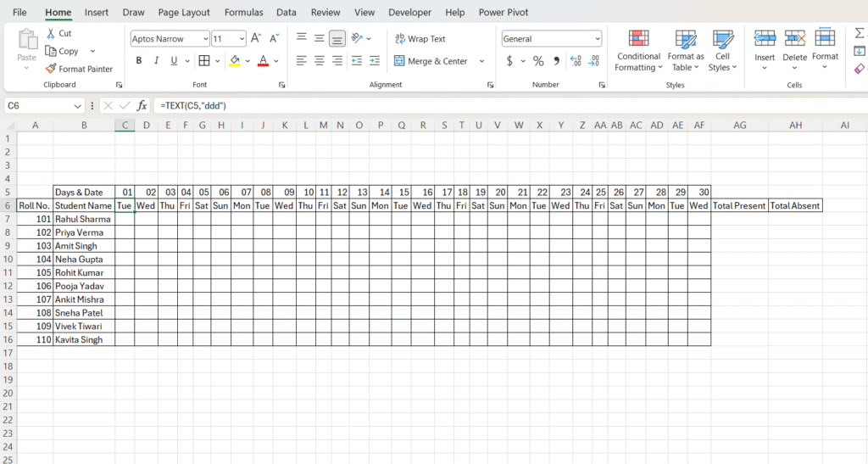Click the formula bar input
The image size is (868, 464).
tap(509, 105)
